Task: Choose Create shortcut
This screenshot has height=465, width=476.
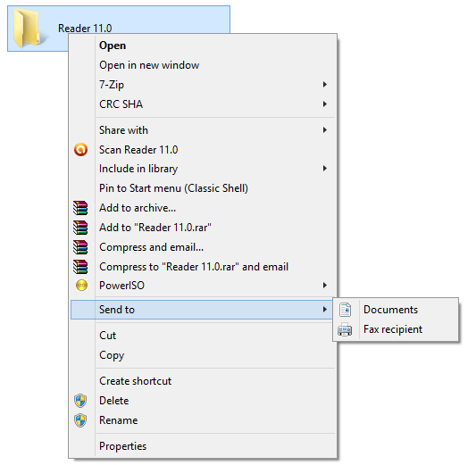Action: click(x=203, y=381)
